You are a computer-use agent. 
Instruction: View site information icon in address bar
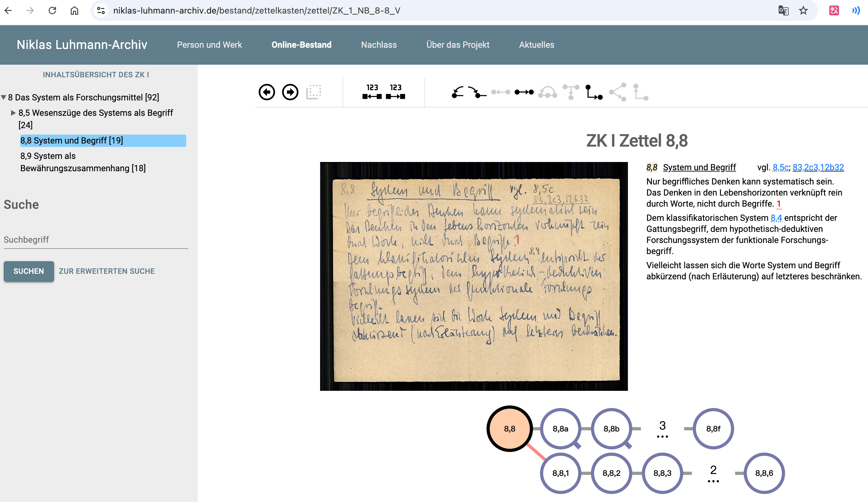[101, 11]
